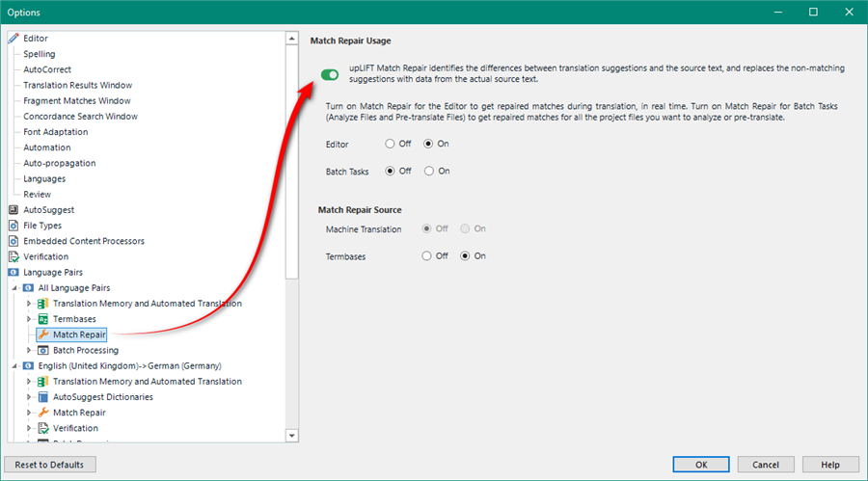Click the All Language Pairs icon
This screenshot has height=481, width=868.
pyautogui.click(x=28, y=288)
